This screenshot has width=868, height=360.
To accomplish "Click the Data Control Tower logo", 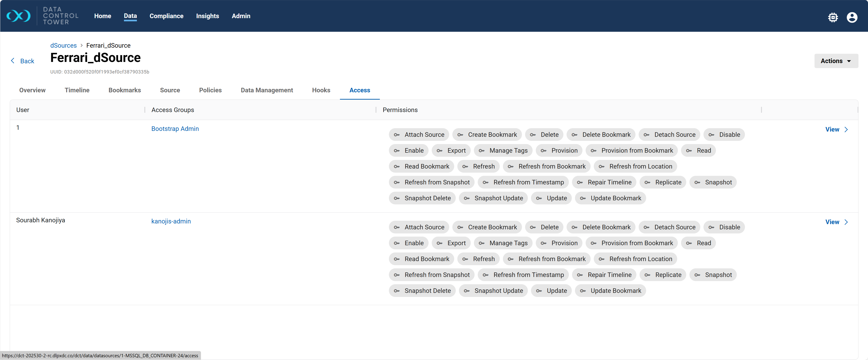I will click(19, 16).
